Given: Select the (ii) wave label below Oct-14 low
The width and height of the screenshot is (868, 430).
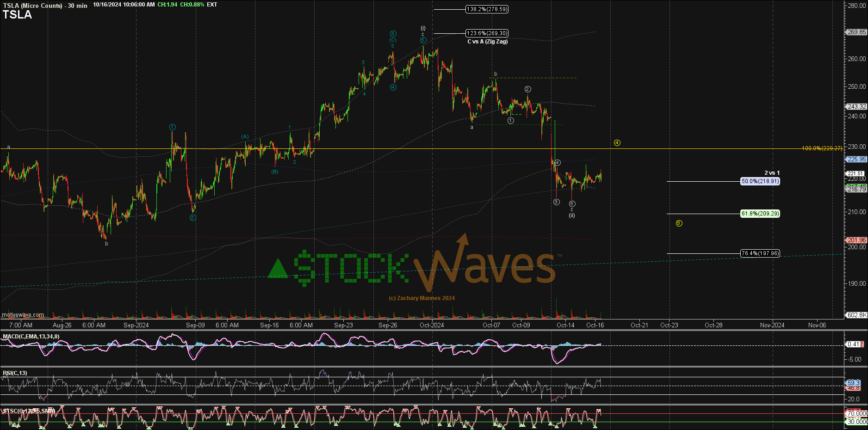Looking at the screenshot, I should [572, 215].
